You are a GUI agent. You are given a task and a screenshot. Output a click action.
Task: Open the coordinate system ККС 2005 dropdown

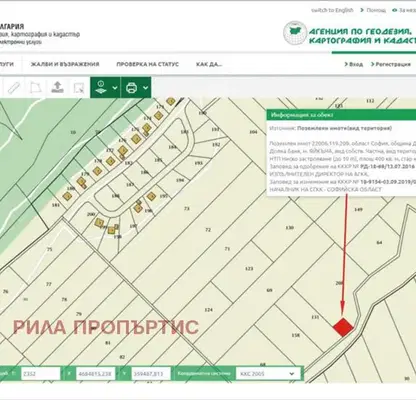(268, 374)
